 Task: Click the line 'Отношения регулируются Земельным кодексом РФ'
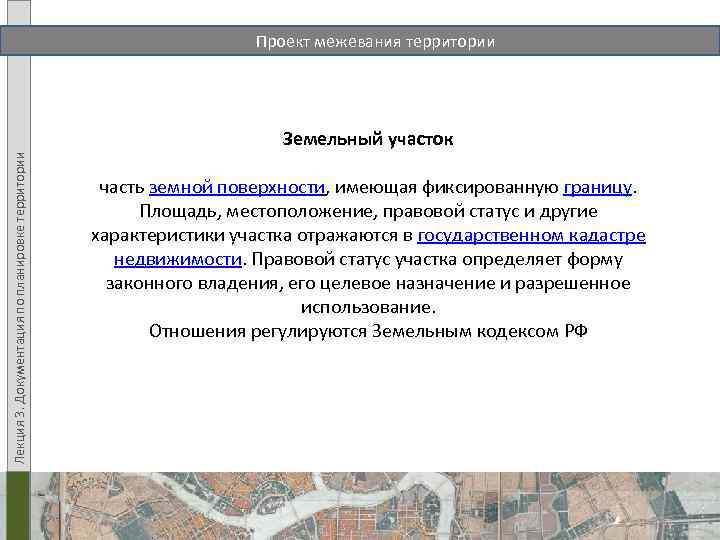click(368, 331)
